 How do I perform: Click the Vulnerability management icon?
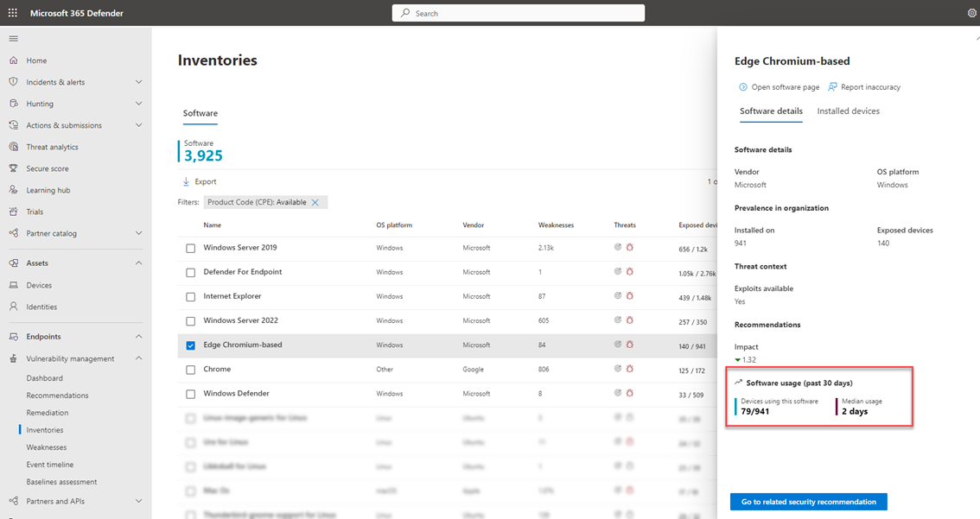13,358
